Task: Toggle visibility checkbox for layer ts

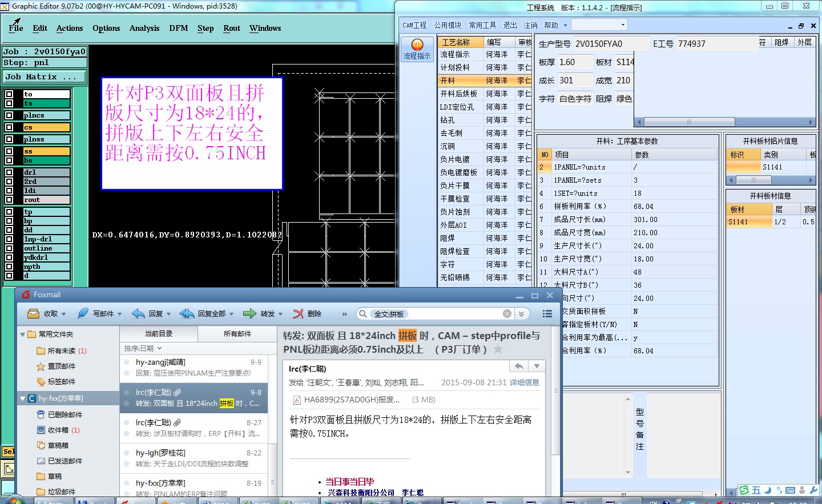Action: pyautogui.click(x=9, y=103)
